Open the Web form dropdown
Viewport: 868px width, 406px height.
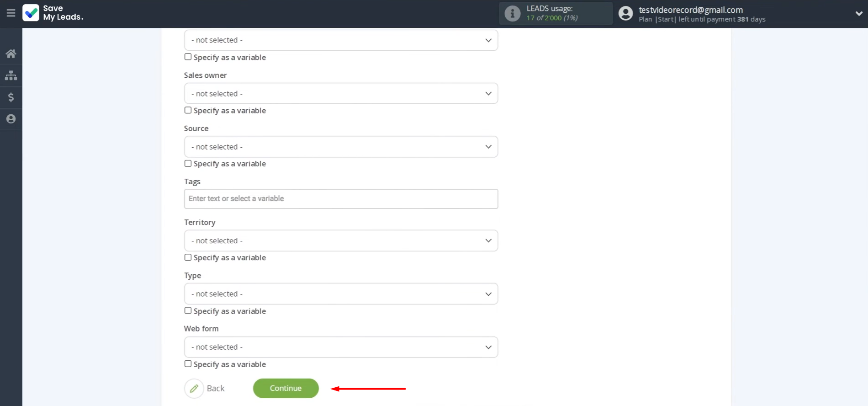click(341, 347)
